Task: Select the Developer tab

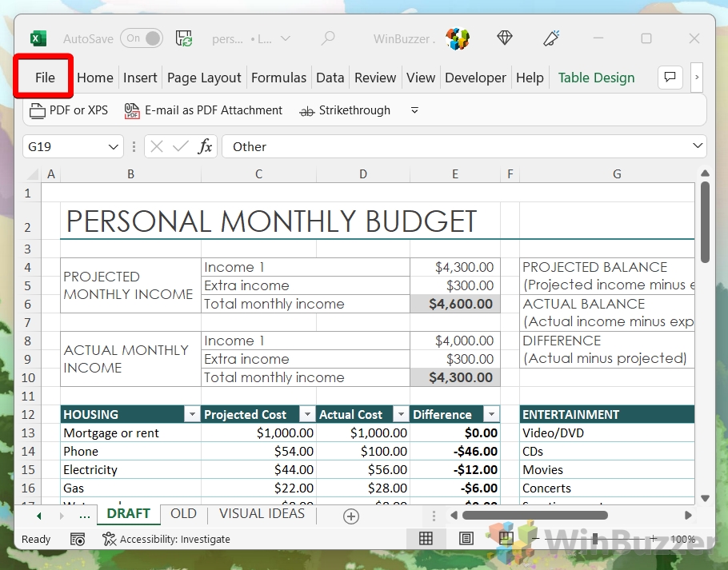Action: pos(475,78)
